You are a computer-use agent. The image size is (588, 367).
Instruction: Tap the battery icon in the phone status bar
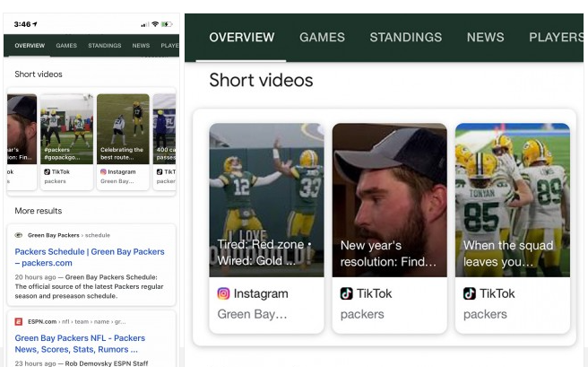(168, 23)
